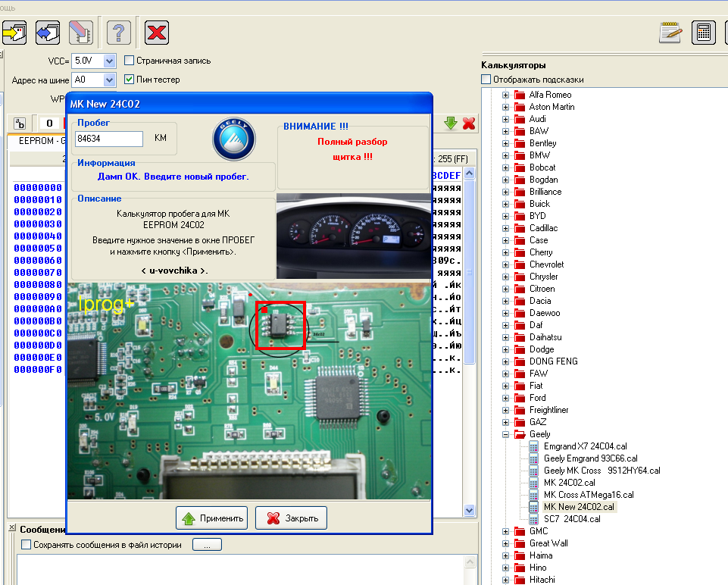Click the '...' history file browse button
This screenshot has height=585, width=728.
[x=207, y=545]
